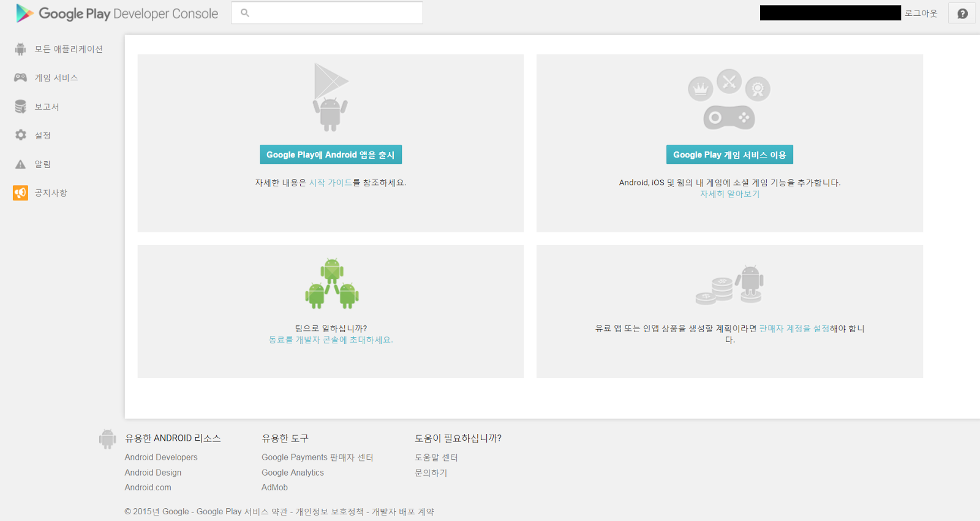Open the 개인정보 보호정책 link
The width and height of the screenshot is (980, 521).
[x=330, y=512]
